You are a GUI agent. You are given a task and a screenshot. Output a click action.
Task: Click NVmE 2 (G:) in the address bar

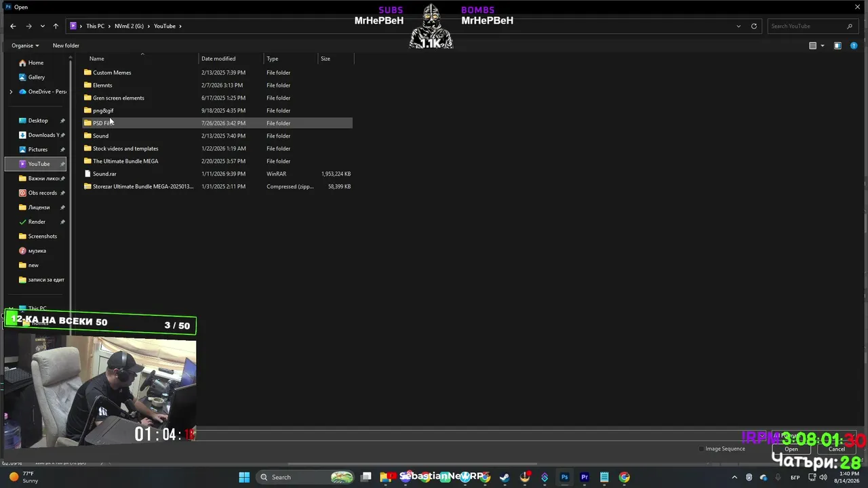129,26
